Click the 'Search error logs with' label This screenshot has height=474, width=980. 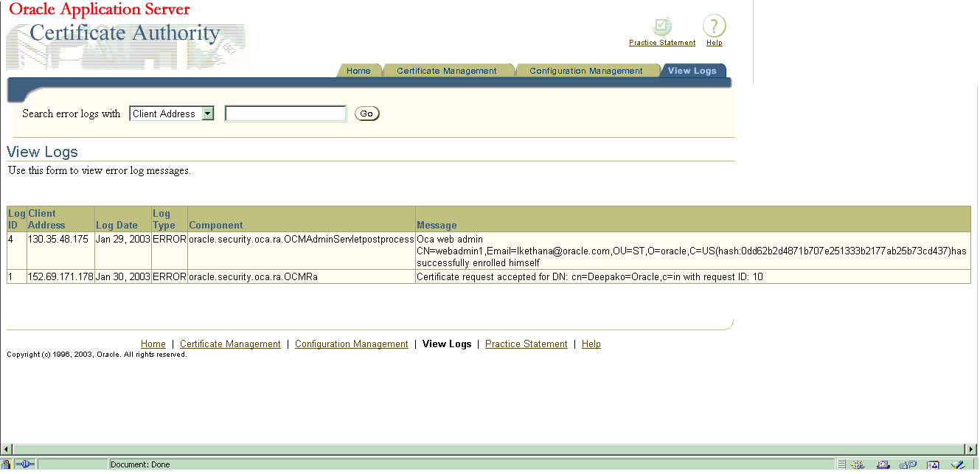point(72,114)
